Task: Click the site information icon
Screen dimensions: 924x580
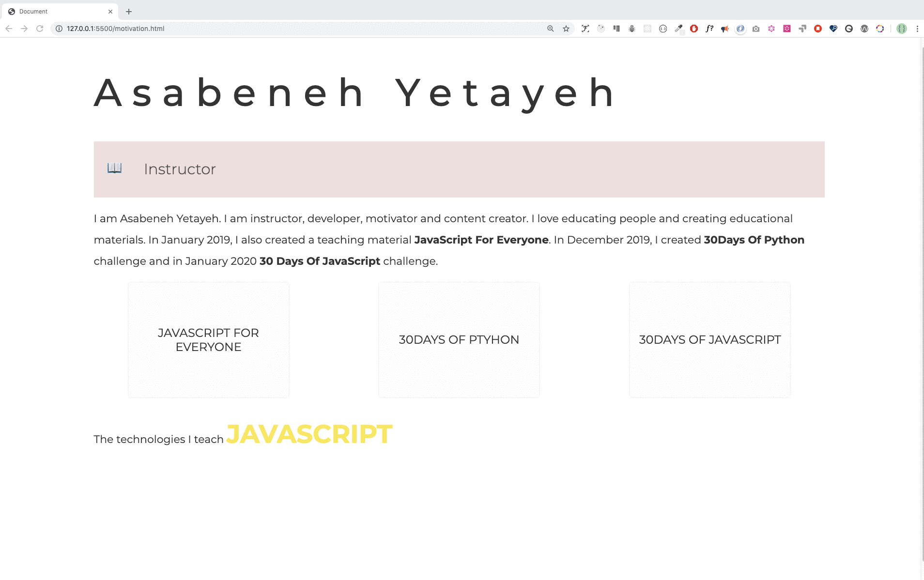Action: point(59,29)
